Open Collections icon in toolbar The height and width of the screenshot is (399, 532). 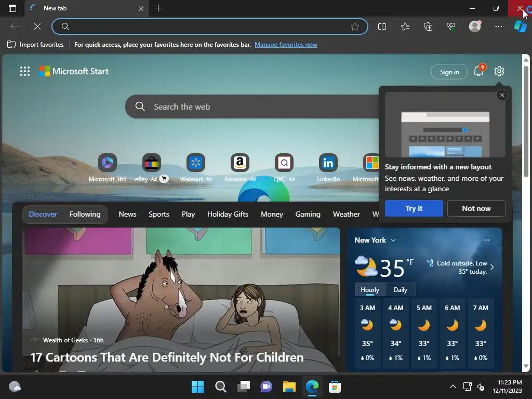coord(428,26)
